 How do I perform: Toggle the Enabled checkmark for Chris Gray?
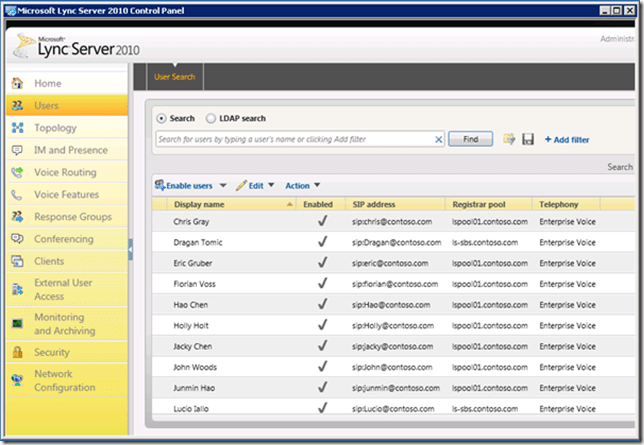point(322,221)
